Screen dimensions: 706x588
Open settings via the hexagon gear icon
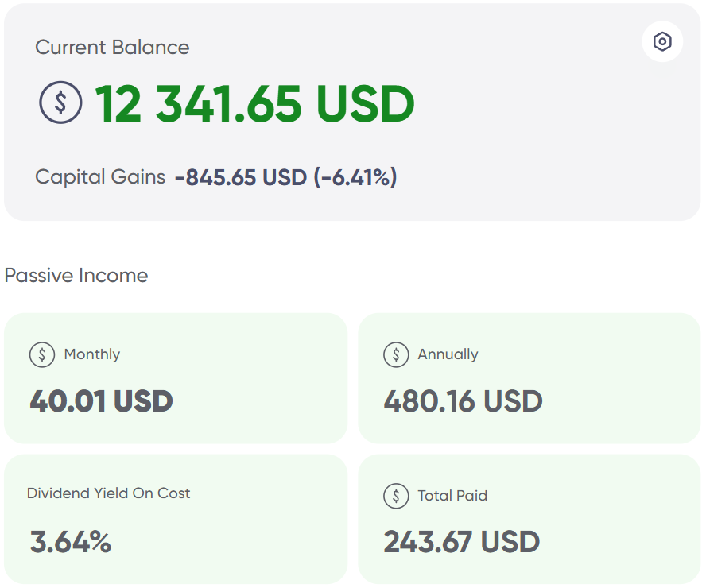[661, 41]
